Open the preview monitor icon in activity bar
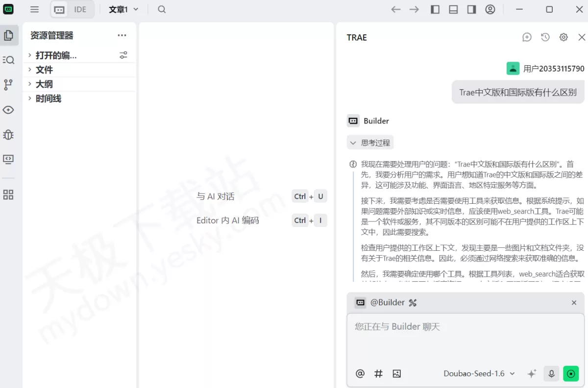588x388 pixels. pos(8,159)
